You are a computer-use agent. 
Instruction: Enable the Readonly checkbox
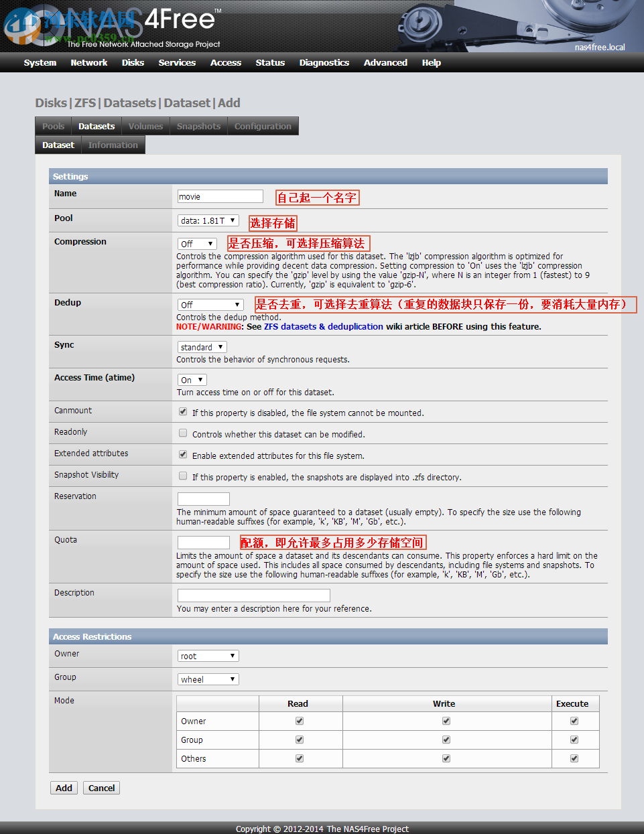click(182, 433)
